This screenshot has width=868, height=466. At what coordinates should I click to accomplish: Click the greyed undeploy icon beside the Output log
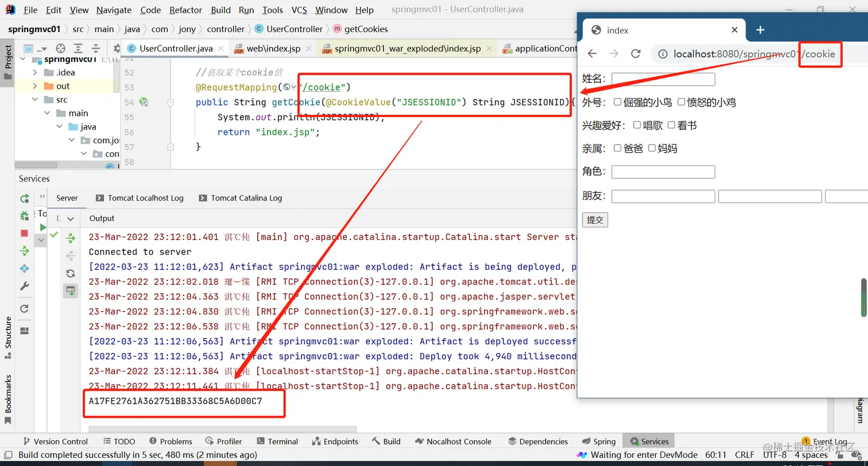coord(70,255)
